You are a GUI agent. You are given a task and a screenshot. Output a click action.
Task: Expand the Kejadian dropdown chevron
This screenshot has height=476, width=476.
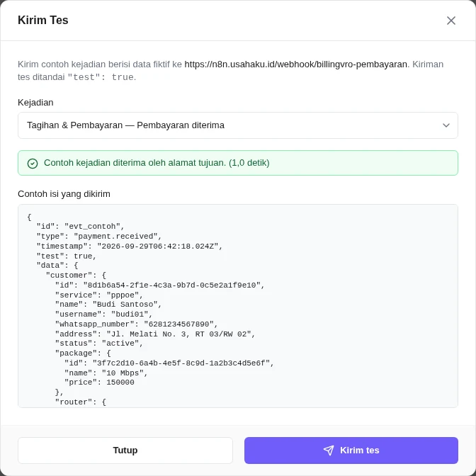pyautogui.click(x=446, y=125)
